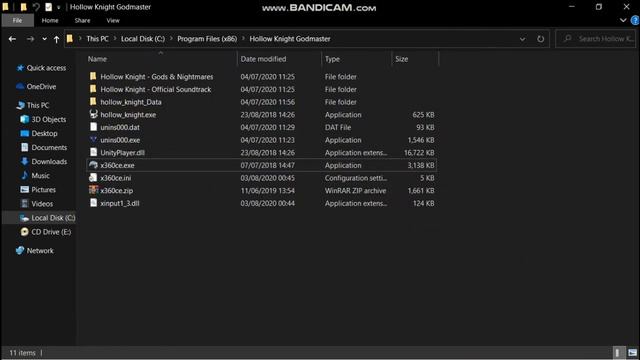Open the Explorer Help icon
Viewport: 640px width, 360px height.
(x=635, y=20)
